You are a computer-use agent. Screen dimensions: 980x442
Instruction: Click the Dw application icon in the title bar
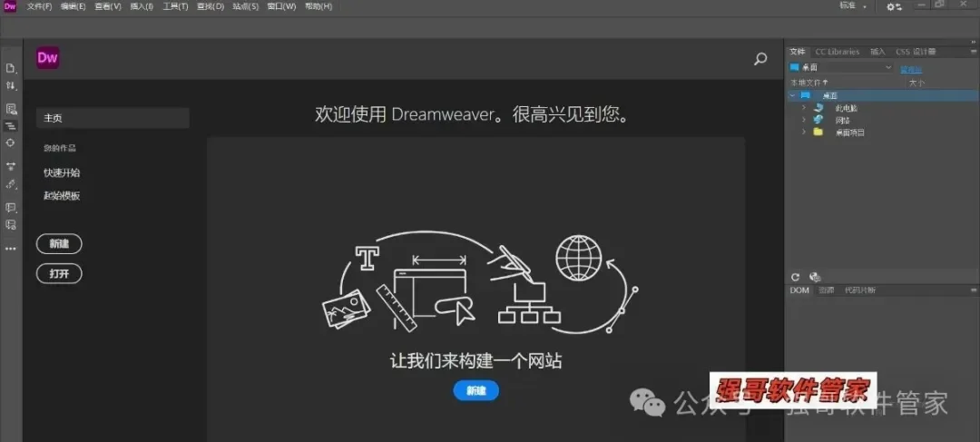click(x=10, y=6)
